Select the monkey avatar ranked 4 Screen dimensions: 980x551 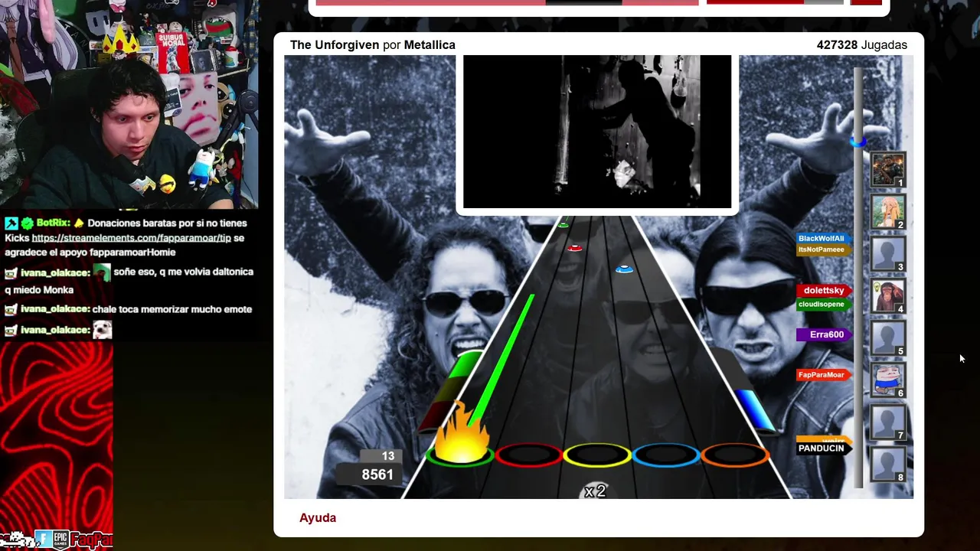[888, 295]
